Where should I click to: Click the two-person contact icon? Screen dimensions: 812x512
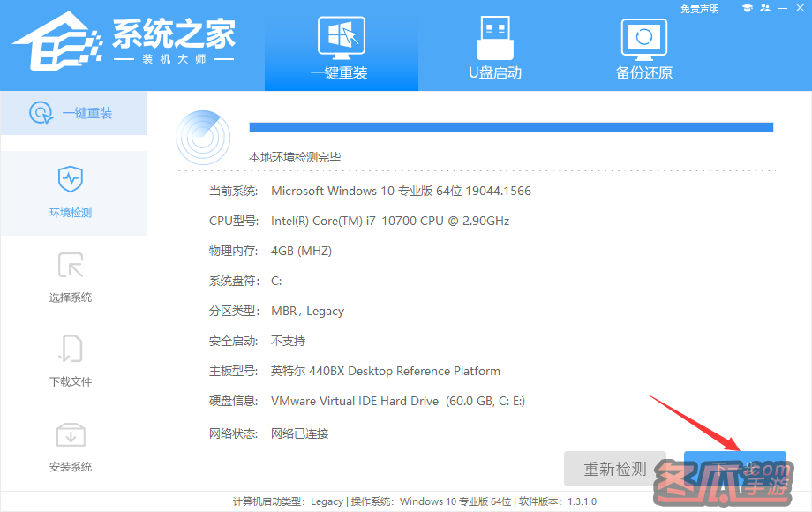[x=765, y=8]
